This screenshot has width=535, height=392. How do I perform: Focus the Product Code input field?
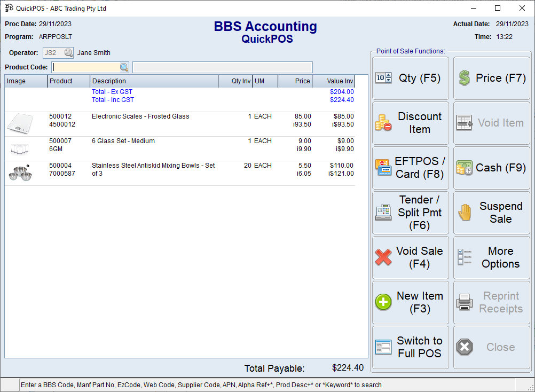86,67
